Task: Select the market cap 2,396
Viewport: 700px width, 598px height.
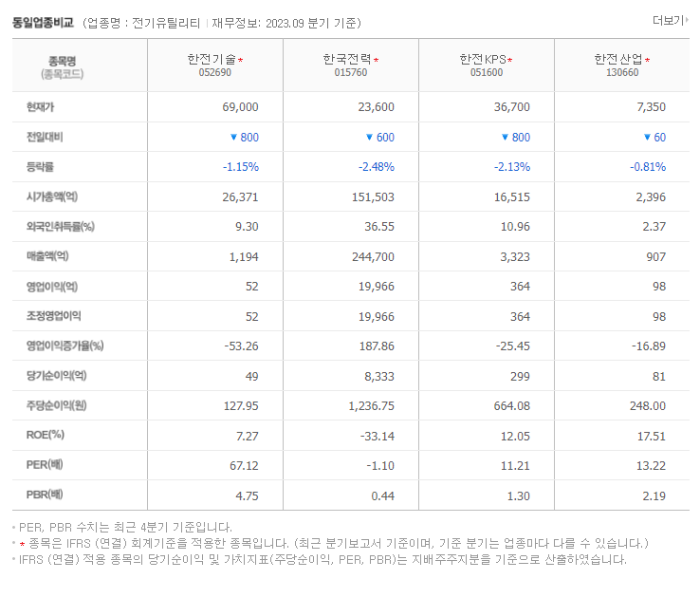Action: click(651, 196)
